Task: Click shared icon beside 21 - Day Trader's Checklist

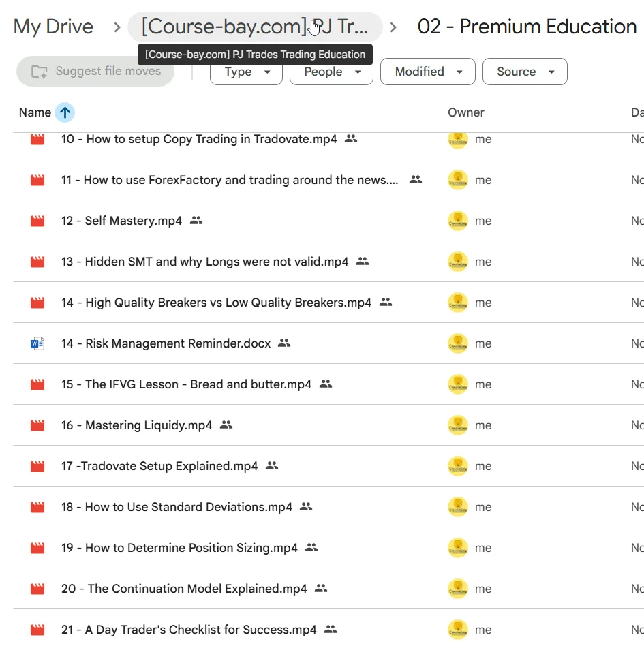Action: tap(331, 630)
